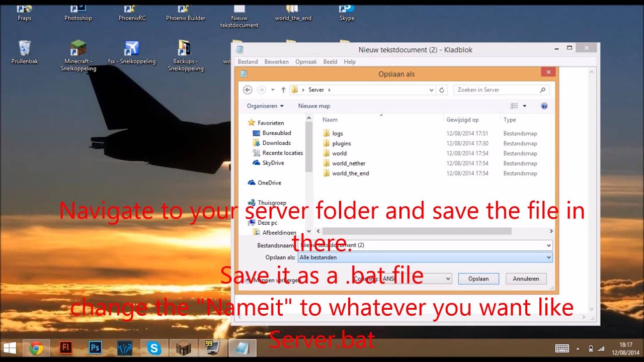
Task: Open the Beeld menu in Kladblok
Action: [330, 62]
